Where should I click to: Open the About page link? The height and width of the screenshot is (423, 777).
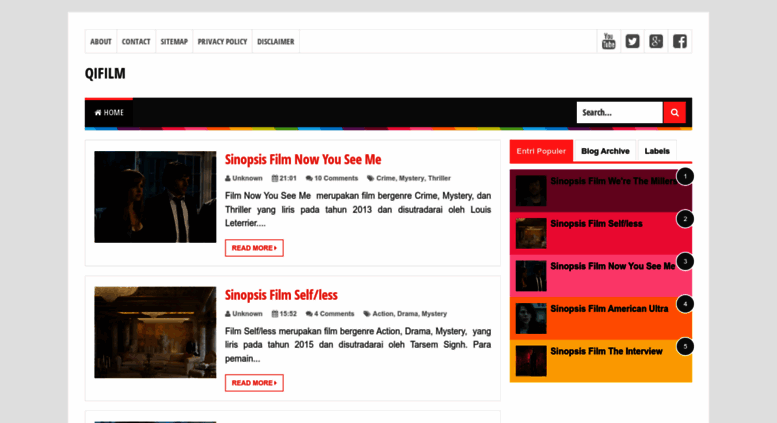(101, 42)
